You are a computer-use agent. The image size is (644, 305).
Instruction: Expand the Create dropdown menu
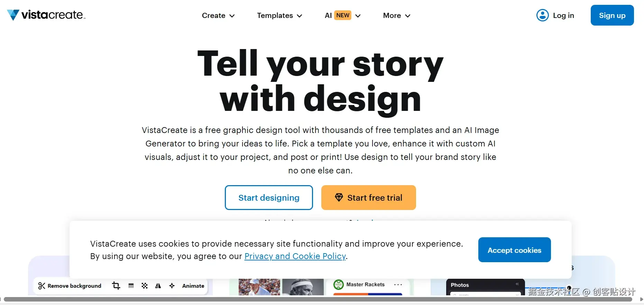(218, 16)
